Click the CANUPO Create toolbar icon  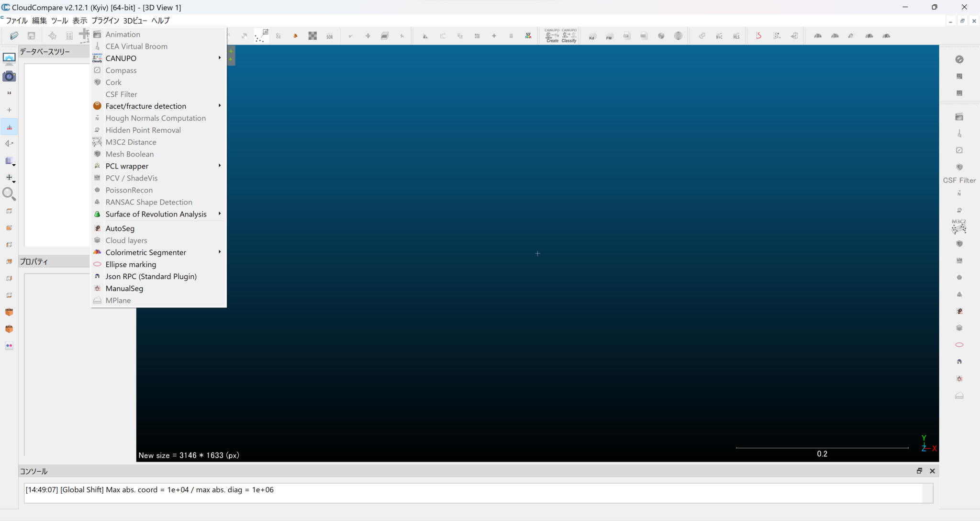pyautogui.click(x=552, y=36)
